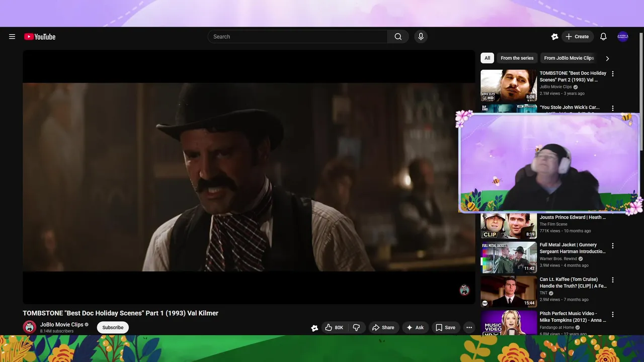Like the video with thumbs up
The image size is (644, 362).
[x=334, y=327]
